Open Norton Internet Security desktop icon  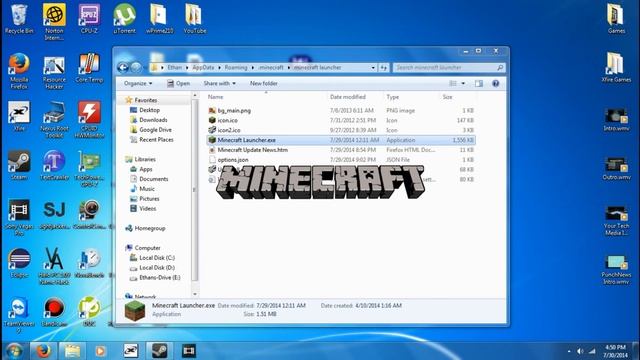click(54, 21)
